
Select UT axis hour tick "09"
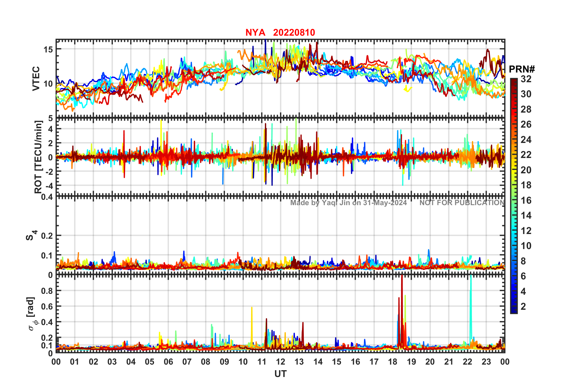click(224, 362)
